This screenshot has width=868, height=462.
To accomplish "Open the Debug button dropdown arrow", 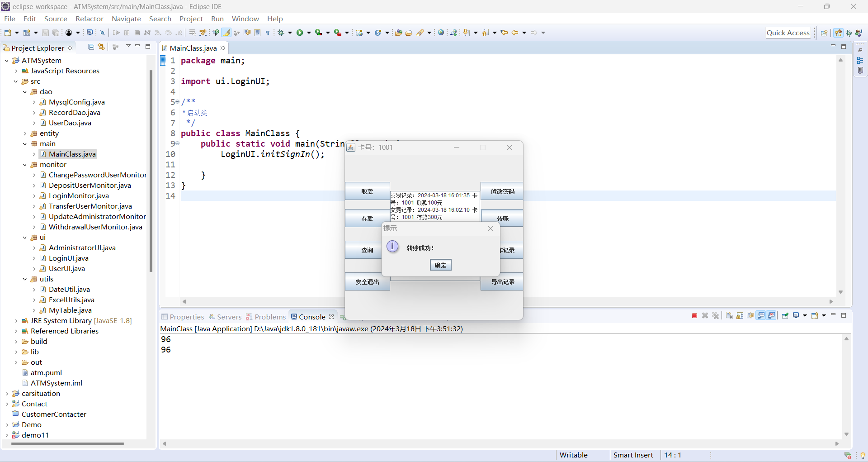I will [x=290, y=33].
